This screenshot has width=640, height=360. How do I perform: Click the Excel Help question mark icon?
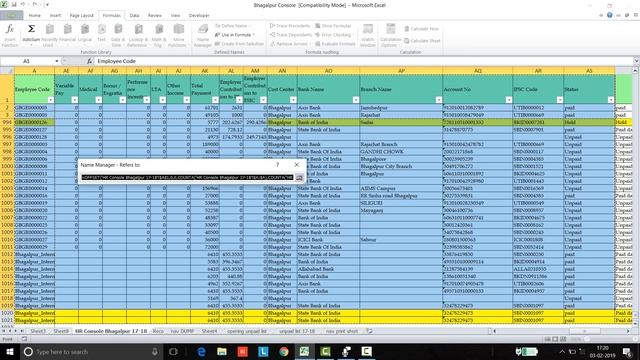point(609,15)
